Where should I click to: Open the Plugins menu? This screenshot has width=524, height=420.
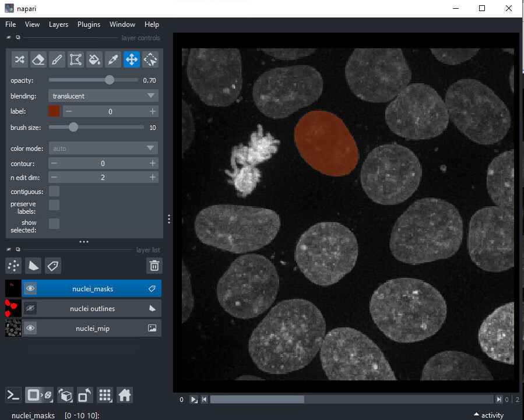click(x=89, y=24)
